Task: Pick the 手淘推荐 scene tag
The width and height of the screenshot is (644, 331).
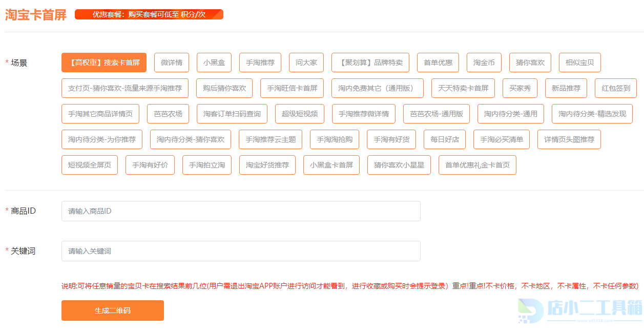Action: pos(260,63)
